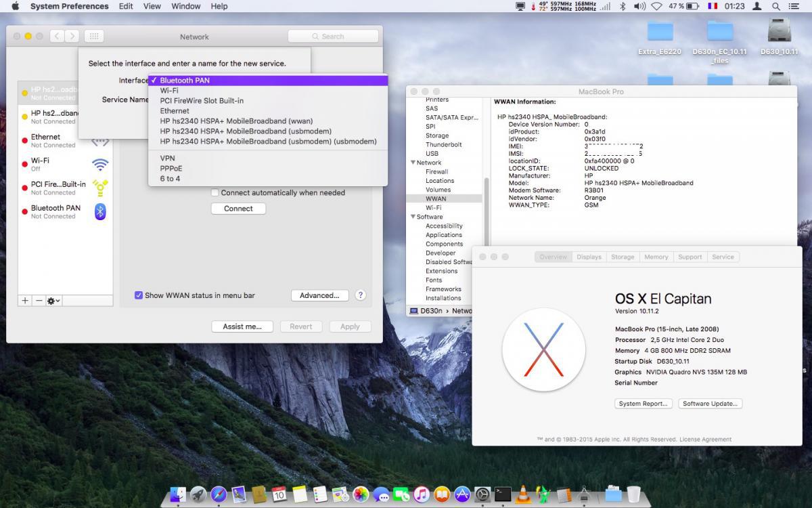Viewport: 812px width, 508px height.
Task: Open the Trash in the dock
Action: click(x=633, y=494)
